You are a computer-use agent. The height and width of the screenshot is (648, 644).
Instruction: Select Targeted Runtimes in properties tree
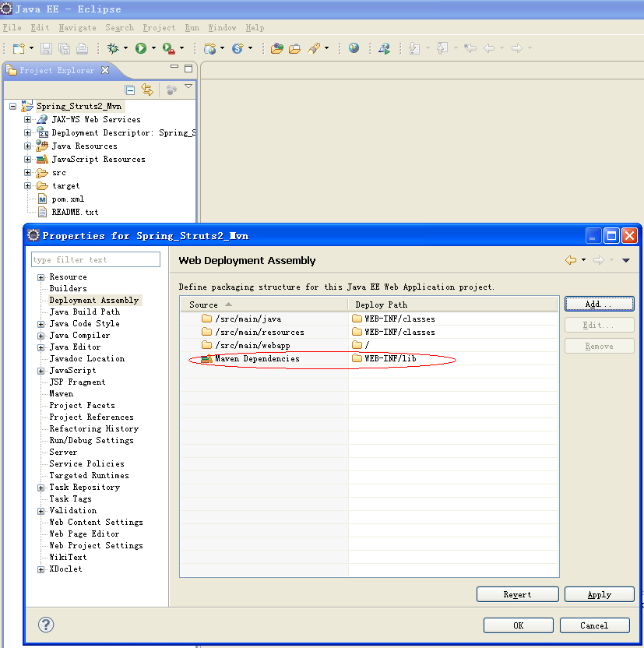[90, 476]
